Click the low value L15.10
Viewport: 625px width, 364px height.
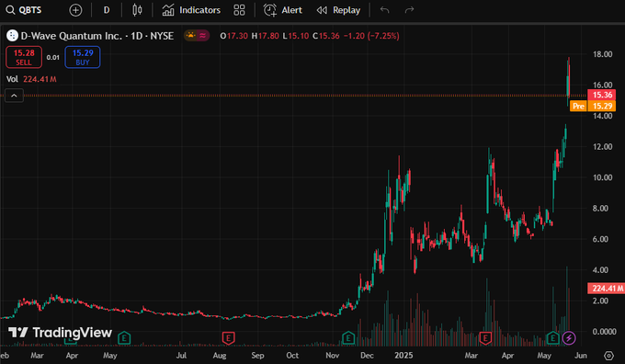[x=295, y=36]
